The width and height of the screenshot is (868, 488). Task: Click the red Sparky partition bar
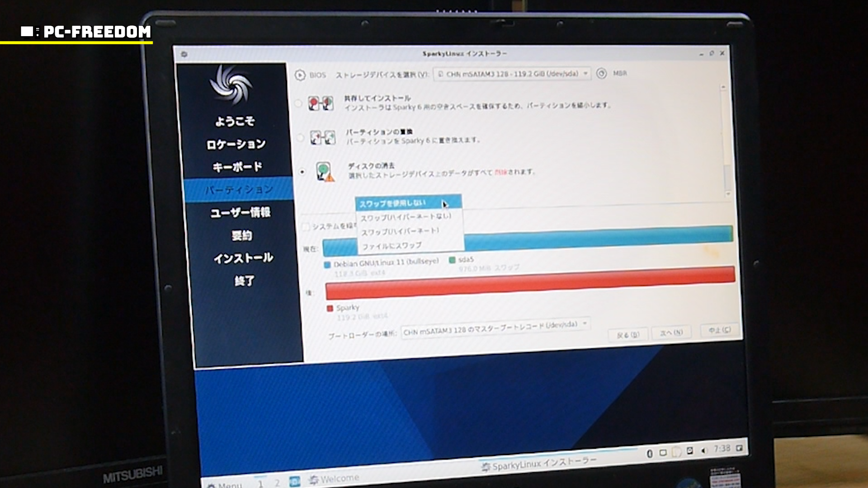coord(529,282)
